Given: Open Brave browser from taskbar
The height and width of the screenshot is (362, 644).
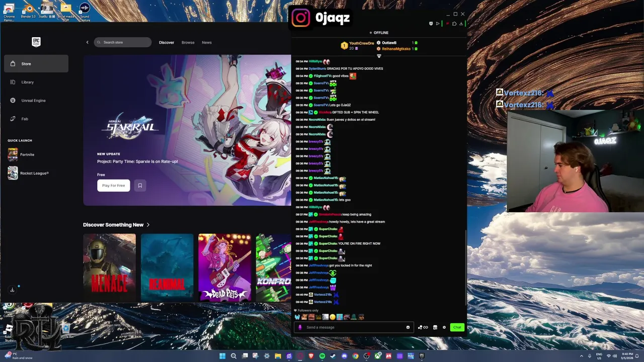Looking at the screenshot, I should coord(311,356).
